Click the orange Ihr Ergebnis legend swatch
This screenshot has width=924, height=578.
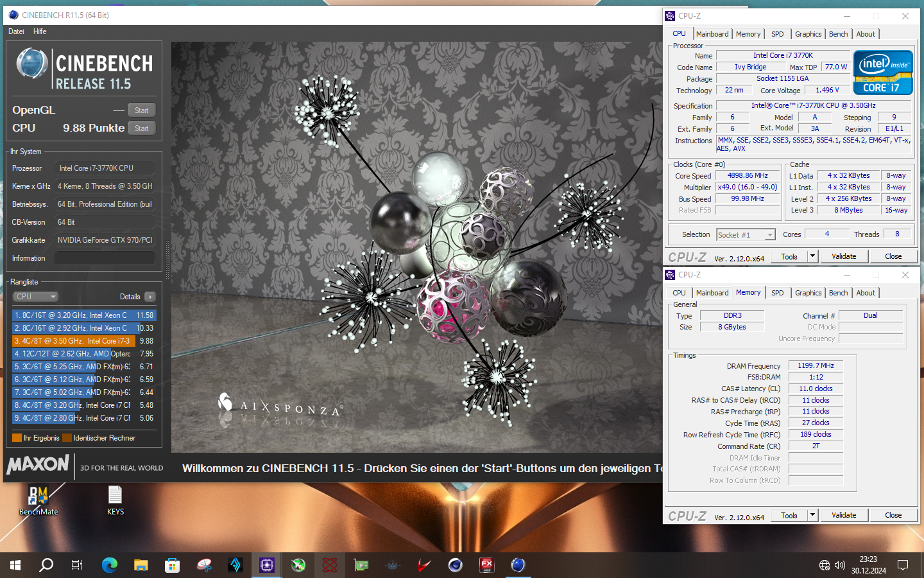click(x=17, y=438)
